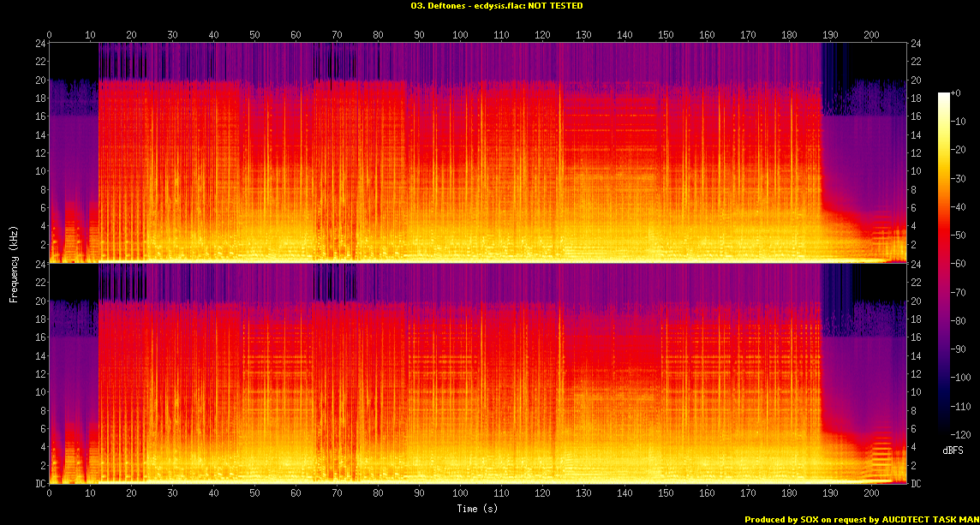Click "200" on the bottom time axis
The image size is (980, 525).
[x=871, y=492]
